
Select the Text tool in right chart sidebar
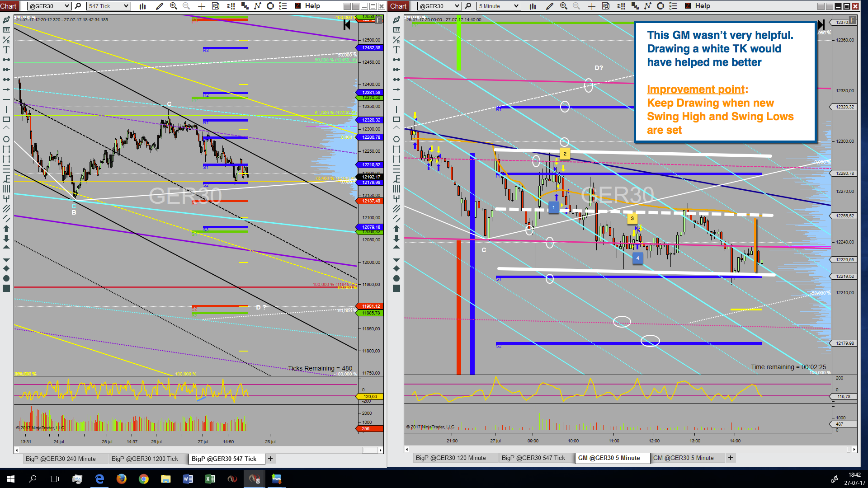click(x=396, y=50)
